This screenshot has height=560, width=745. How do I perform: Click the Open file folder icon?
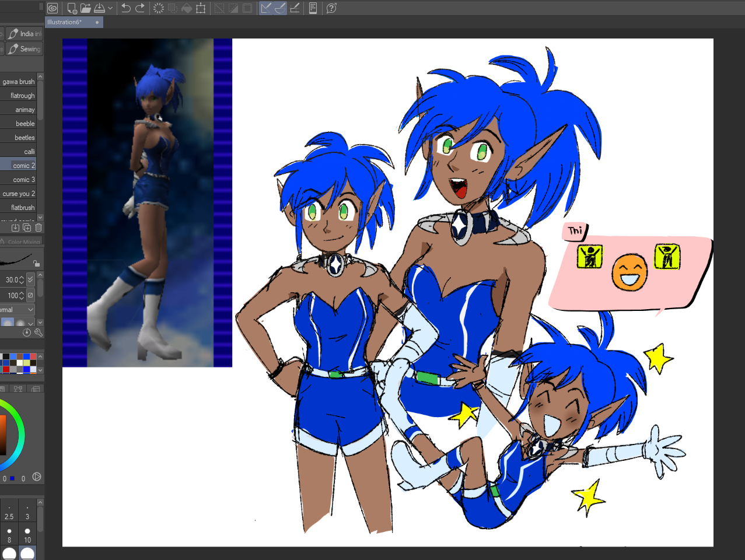point(86,8)
